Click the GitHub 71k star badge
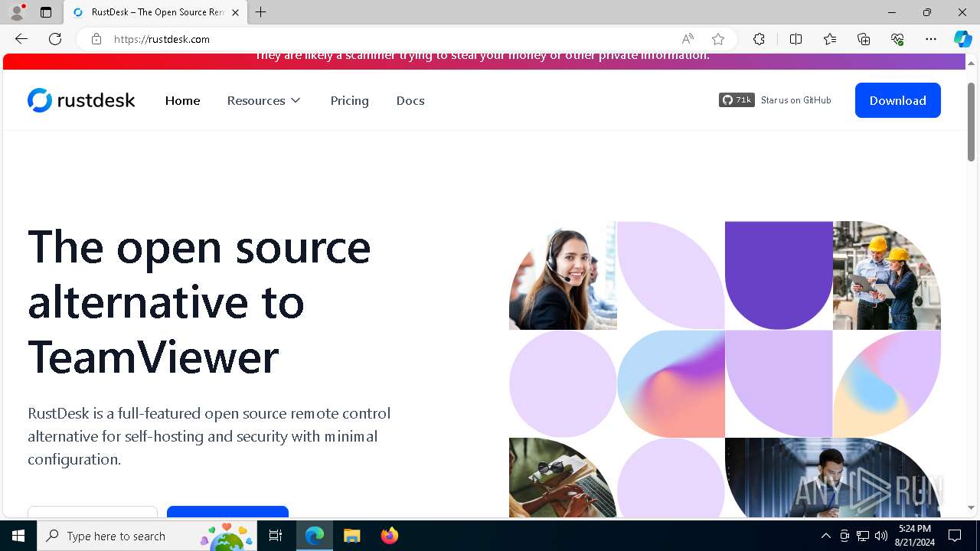 point(737,100)
